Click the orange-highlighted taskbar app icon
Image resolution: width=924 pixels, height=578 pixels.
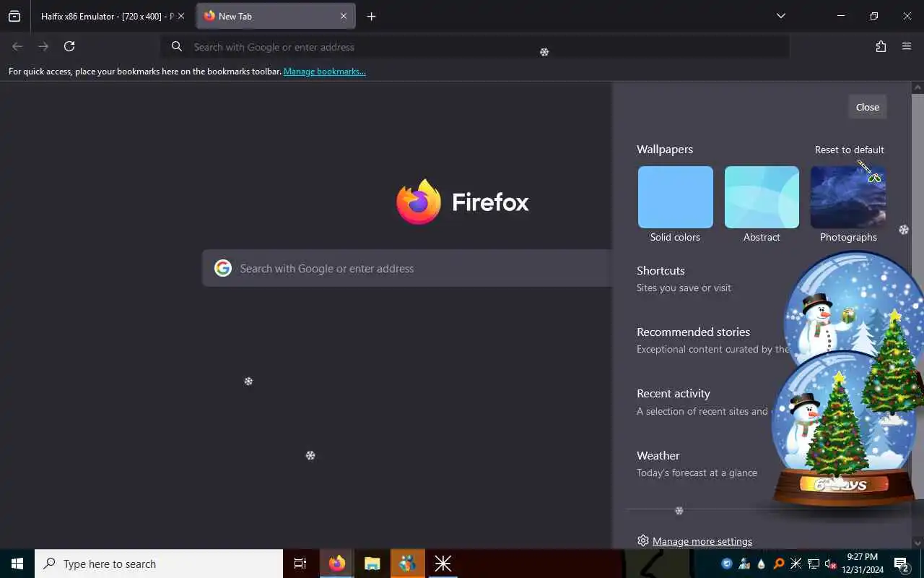pos(408,564)
